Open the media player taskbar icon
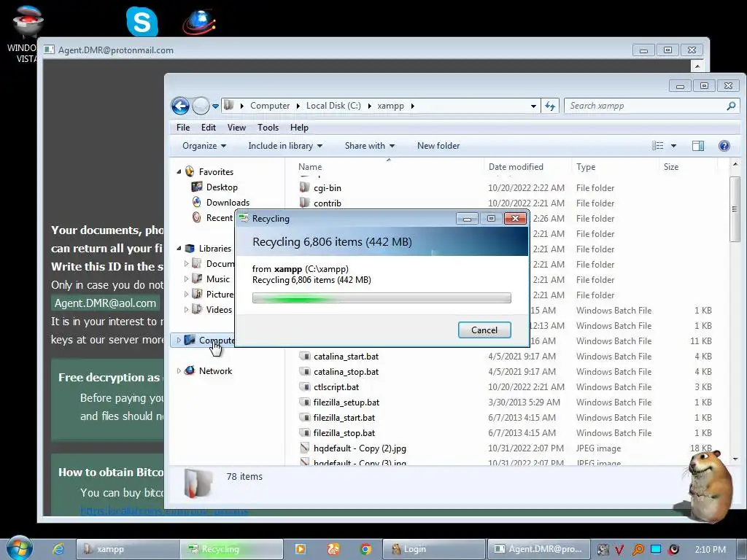The image size is (747, 560). tap(301, 549)
